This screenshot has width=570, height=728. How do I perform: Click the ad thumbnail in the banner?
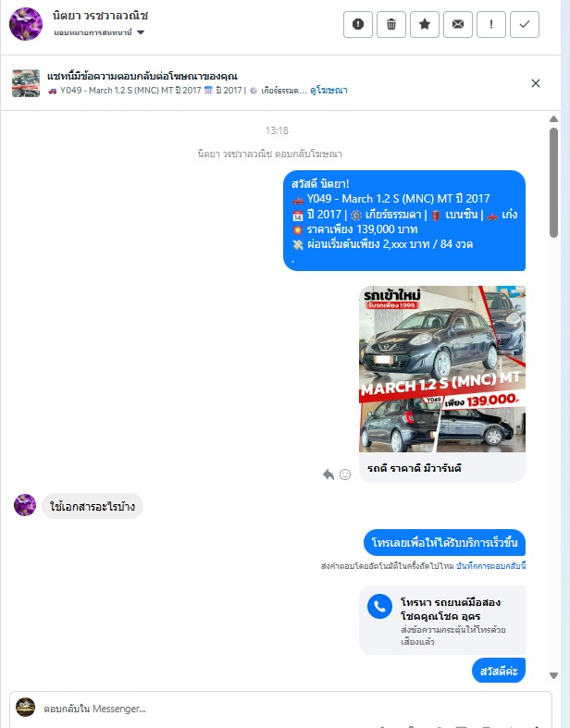[26, 83]
